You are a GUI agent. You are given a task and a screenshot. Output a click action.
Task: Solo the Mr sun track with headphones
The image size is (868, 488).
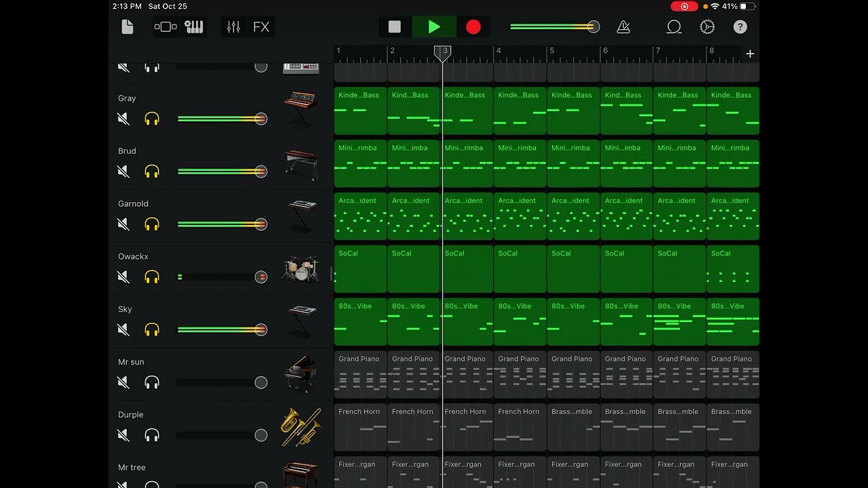click(x=152, y=383)
